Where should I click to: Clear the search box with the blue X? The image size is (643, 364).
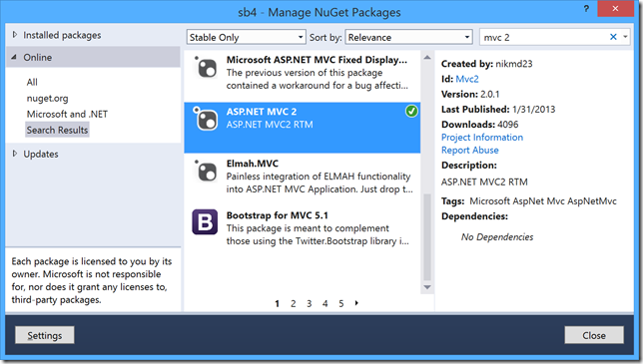pos(613,37)
